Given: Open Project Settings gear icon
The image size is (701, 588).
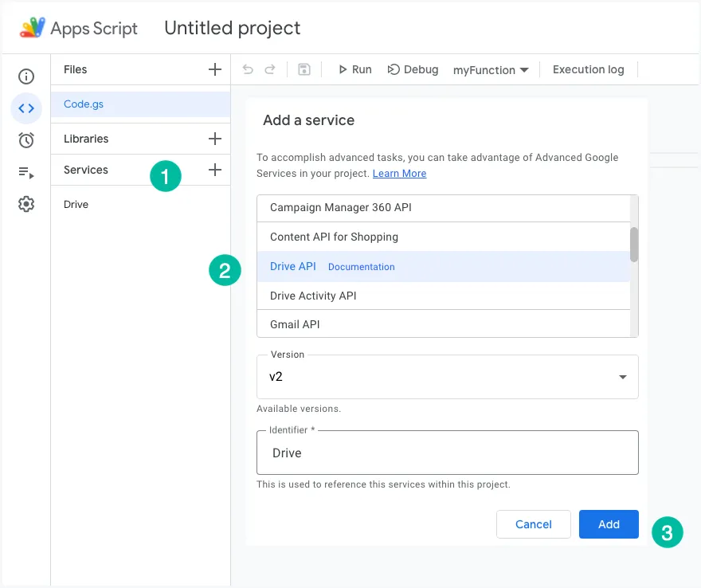Looking at the screenshot, I should (x=25, y=203).
